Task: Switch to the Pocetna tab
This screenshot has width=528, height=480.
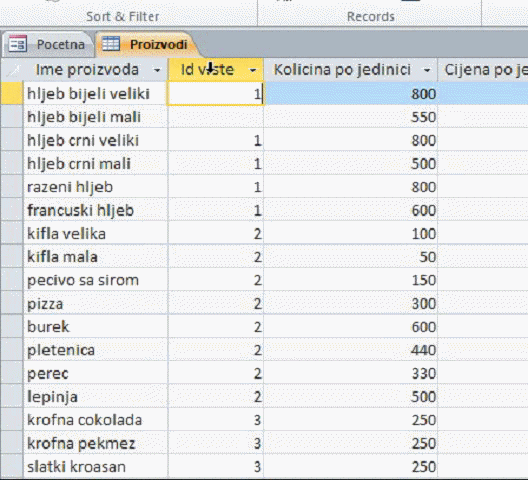Action: (x=47, y=44)
